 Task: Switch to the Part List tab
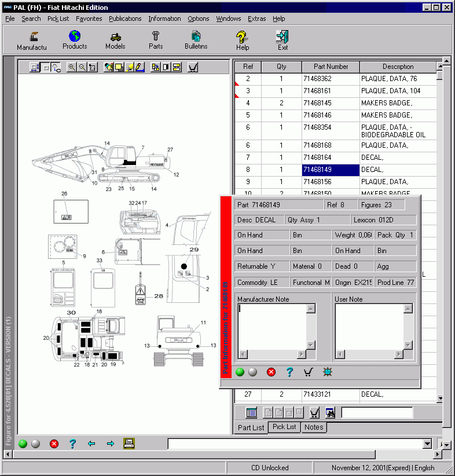pos(251,427)
